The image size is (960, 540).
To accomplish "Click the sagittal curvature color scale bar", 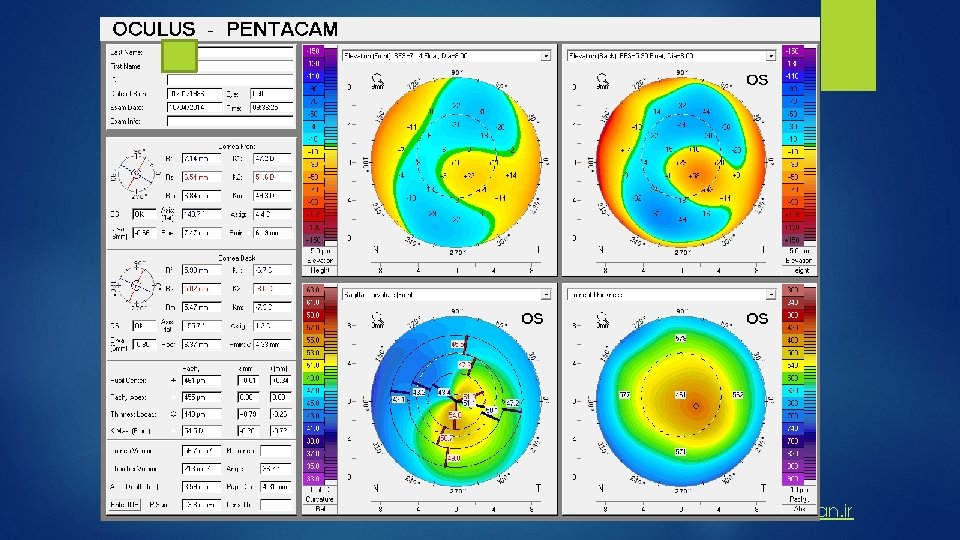I will (x=320, y=384).
